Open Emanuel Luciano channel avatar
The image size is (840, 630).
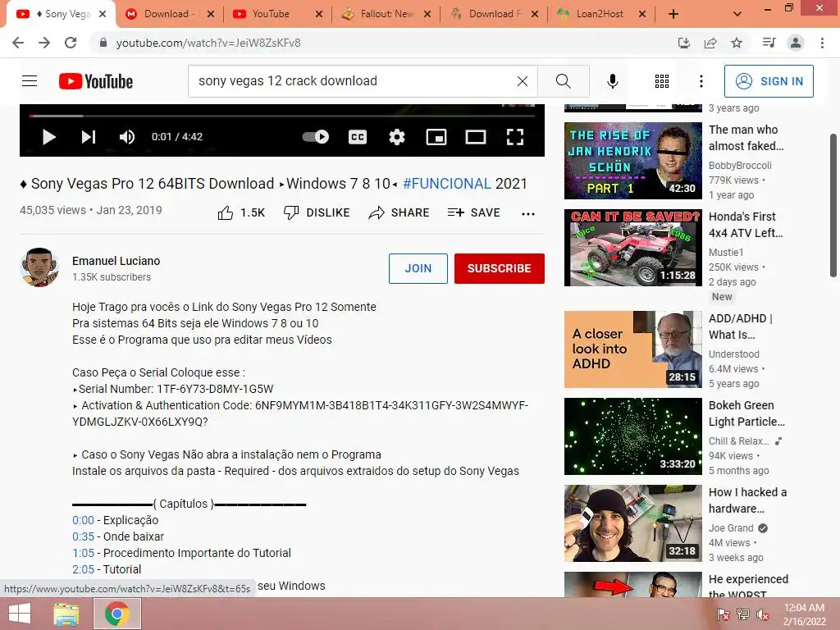tap(39, 267)
